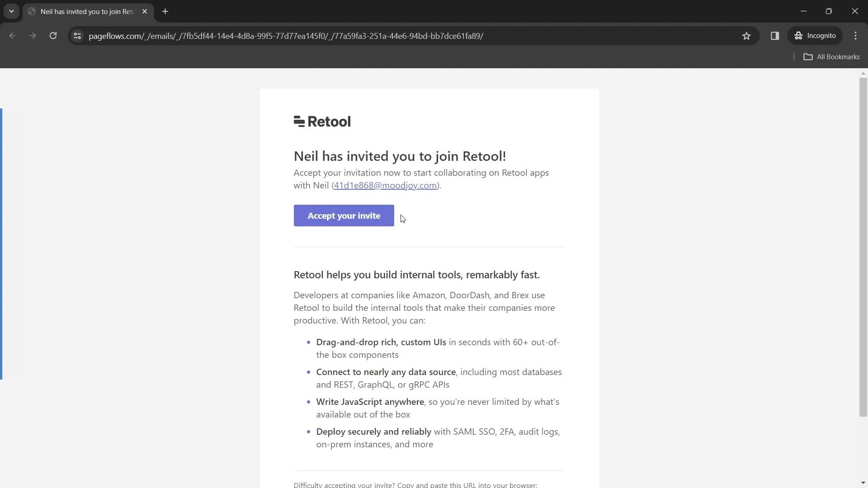Click the Retool logo icon
This screenshot has width=868, height=488.
[x=298, y=121]
